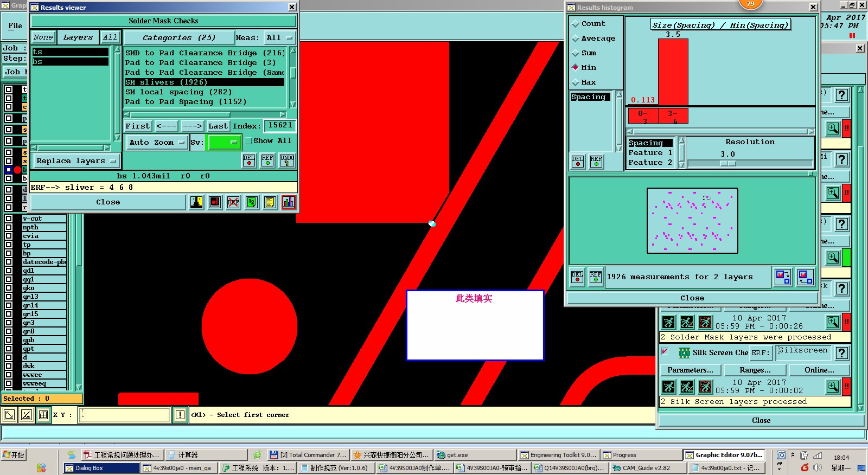Click second run icon in Silk Screen row
This screenshot has width=868, height=475.
coord(687,387)
